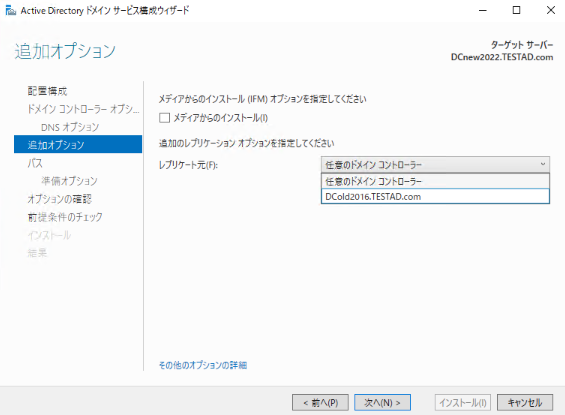Click the 前へ(P) back button

(320, 402)
